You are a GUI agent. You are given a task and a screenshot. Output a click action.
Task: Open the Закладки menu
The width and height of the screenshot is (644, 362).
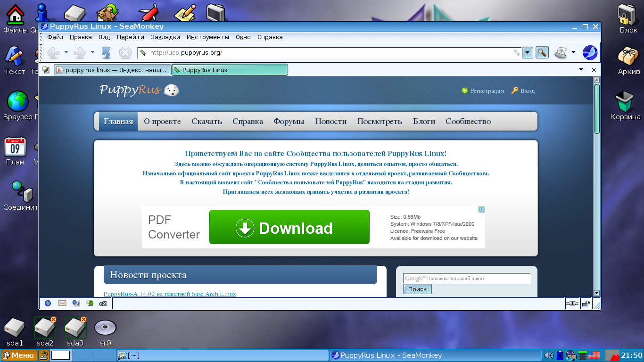pos(165,37)
